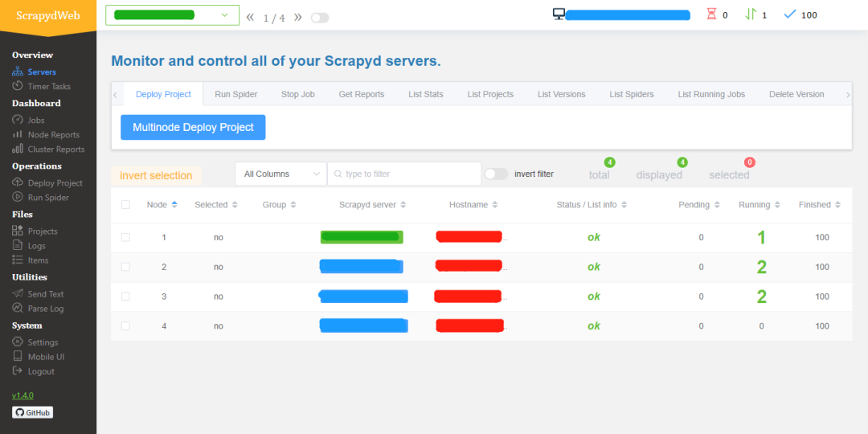This screenshot has height=434, width=868.
Task: Open Node Reports
Action: pos(46,134)
